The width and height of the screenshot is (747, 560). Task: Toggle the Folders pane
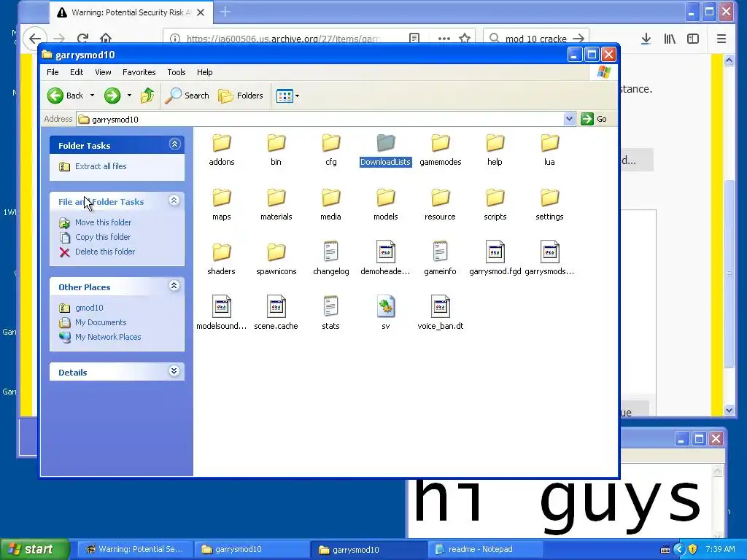point(241,96)
